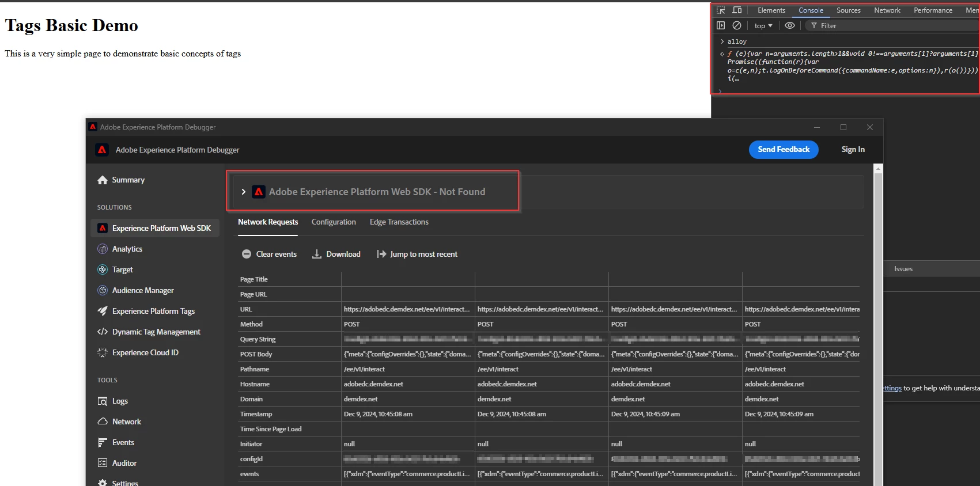Click the Method row label

click(251, 324)
